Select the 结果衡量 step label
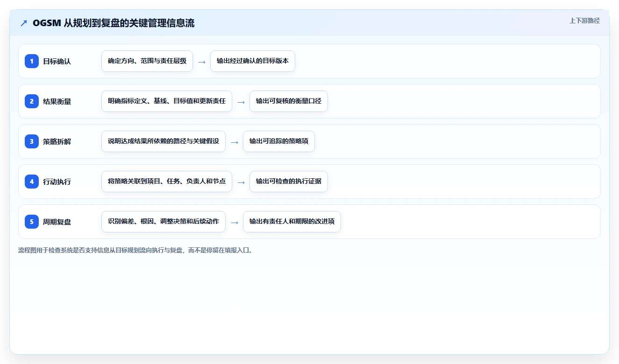 click(x=57, y=101)
